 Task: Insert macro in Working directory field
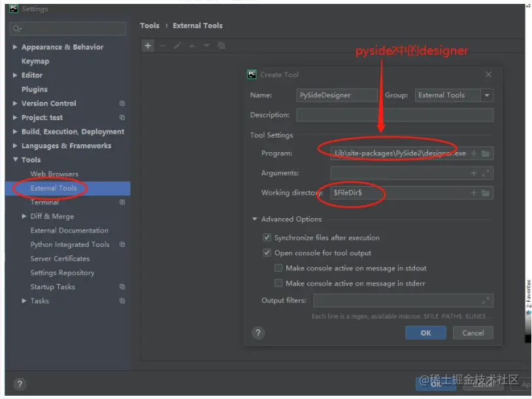[474, 193]
